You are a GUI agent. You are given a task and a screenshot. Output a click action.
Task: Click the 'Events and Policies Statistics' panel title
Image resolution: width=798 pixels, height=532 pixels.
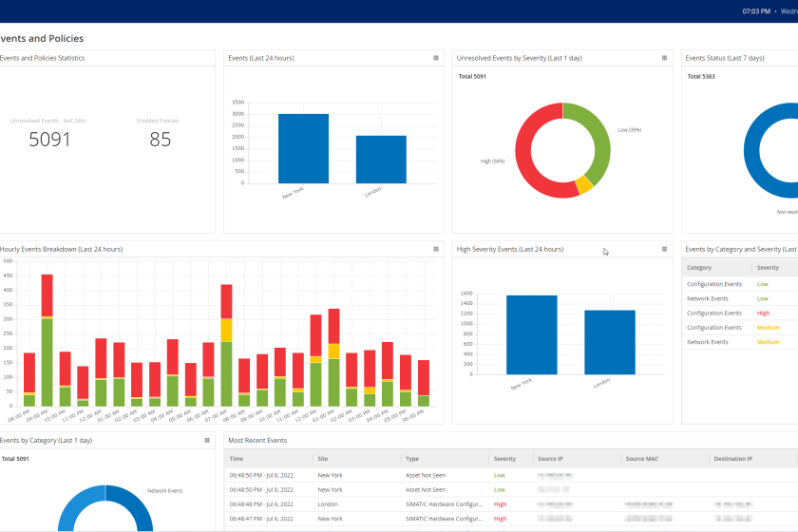point(42,58)
